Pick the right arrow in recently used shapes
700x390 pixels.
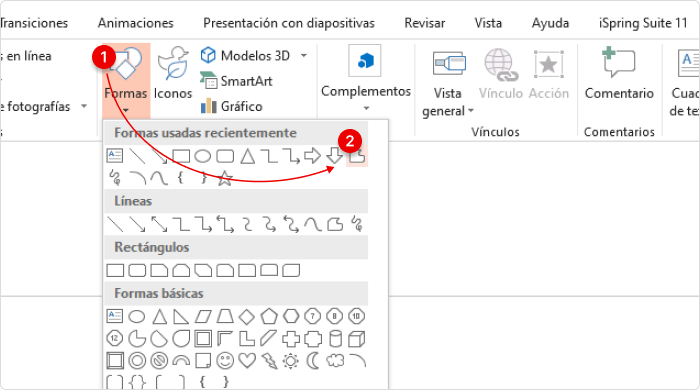(x=312, y=156)
